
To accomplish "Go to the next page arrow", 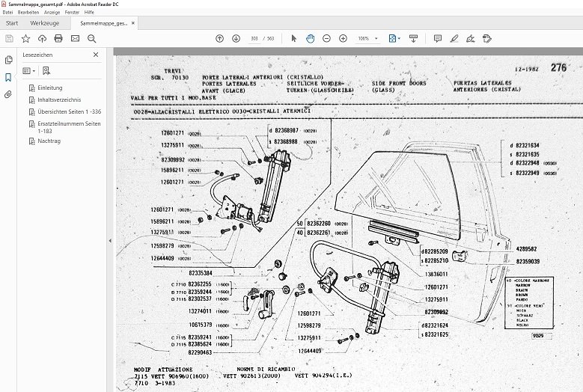I will 236,38.
